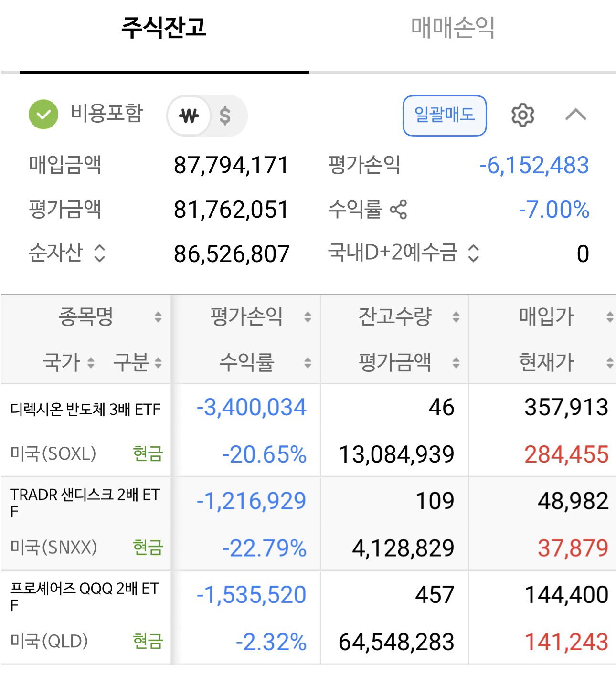The width and height of the screenshot is (616, 696).
Task: Open the 디렉시온 반도체 3배 ETF holding
Action: [x=308, y=430]
